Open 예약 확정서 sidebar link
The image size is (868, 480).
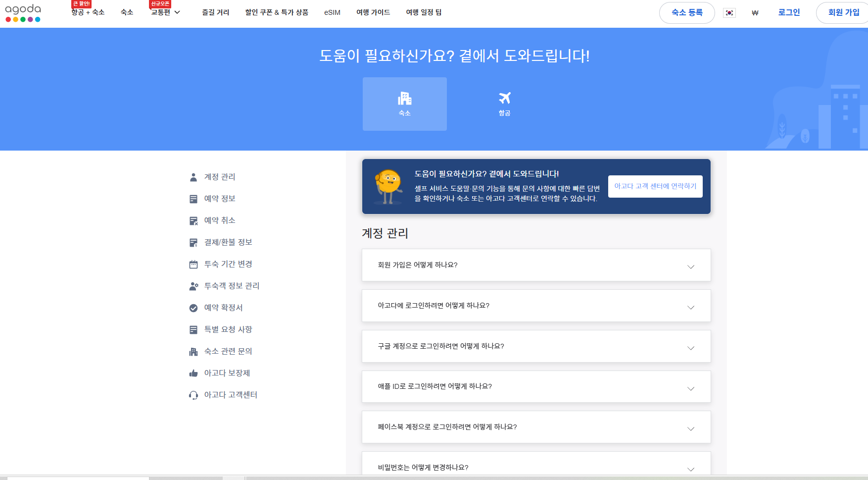223,308
